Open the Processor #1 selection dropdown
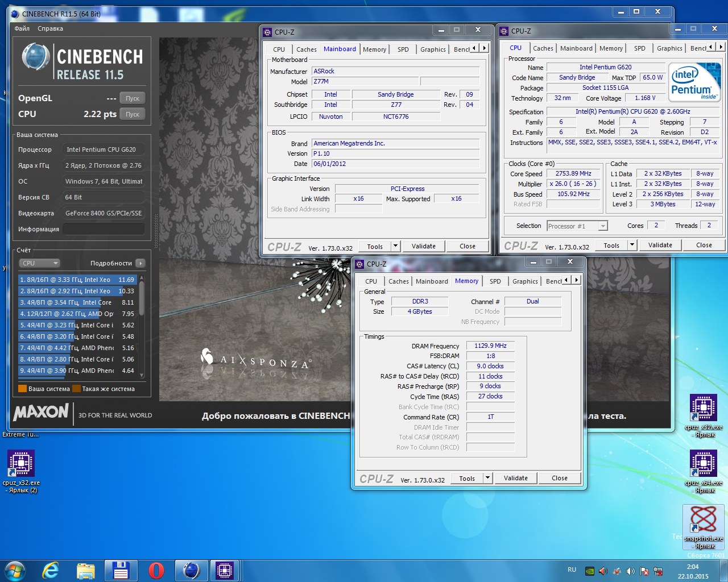Viewport: 728px width, 582px height. (577, 226)
